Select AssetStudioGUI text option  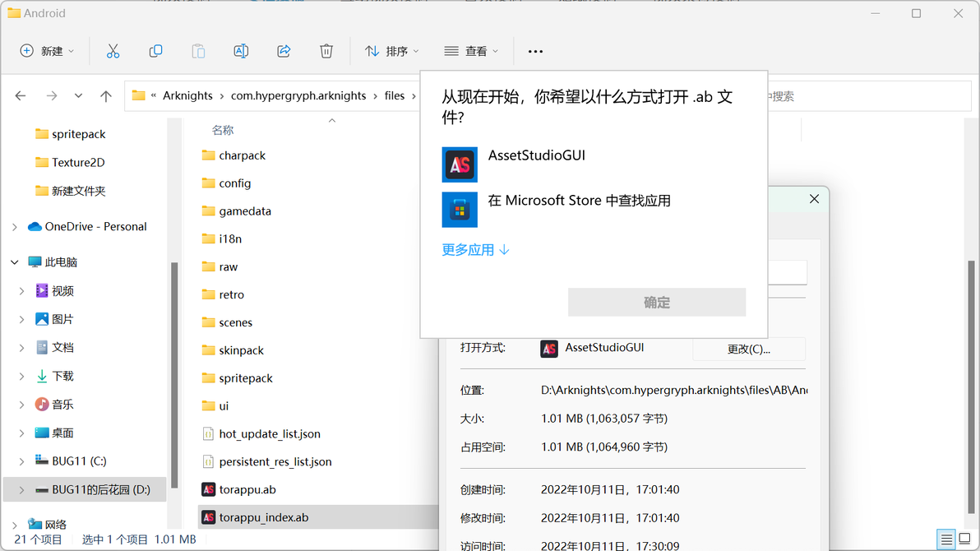(x=537, y=155)
